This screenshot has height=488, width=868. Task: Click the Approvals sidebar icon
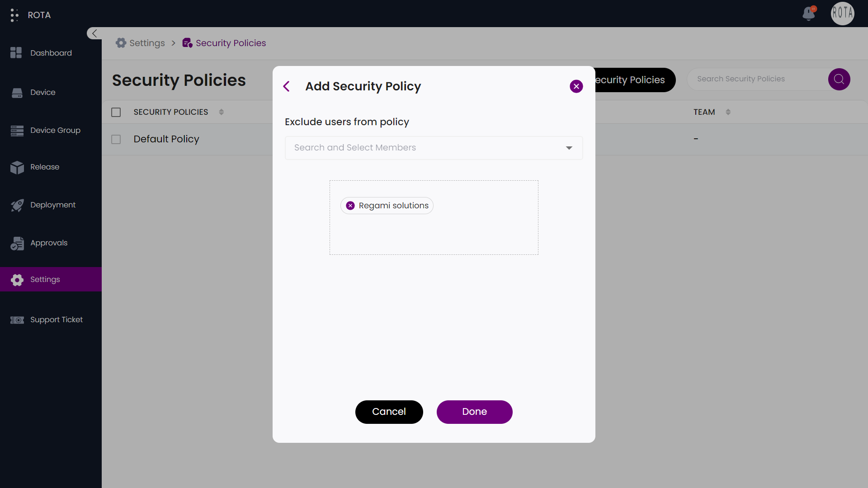(x=17, y=243)
